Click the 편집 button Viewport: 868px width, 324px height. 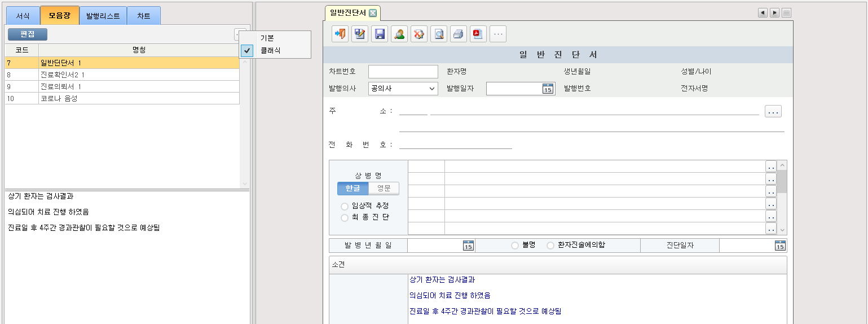pos(27,34)
